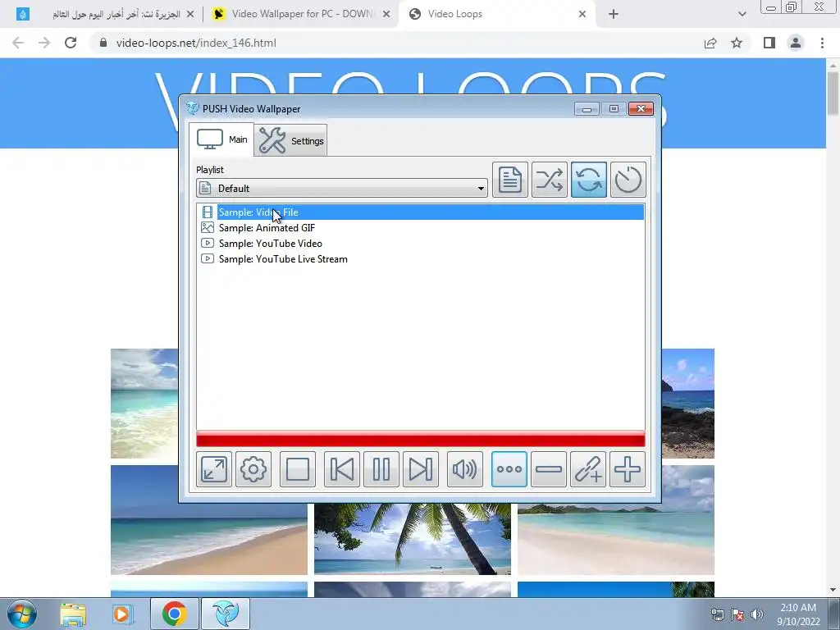Image resolution: width=840 pixels, height=630 pixels.
Task: Add video with the plus button
Action: [x=628, y=469]
